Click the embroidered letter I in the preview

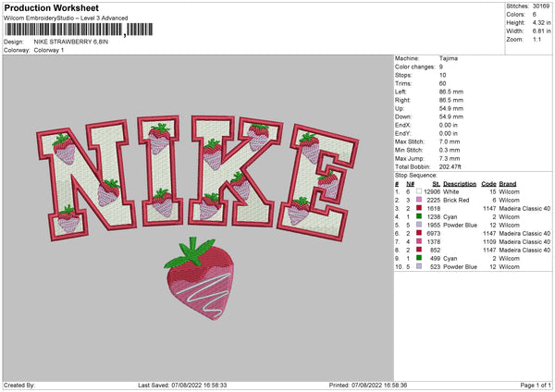(x=161, y=170)
